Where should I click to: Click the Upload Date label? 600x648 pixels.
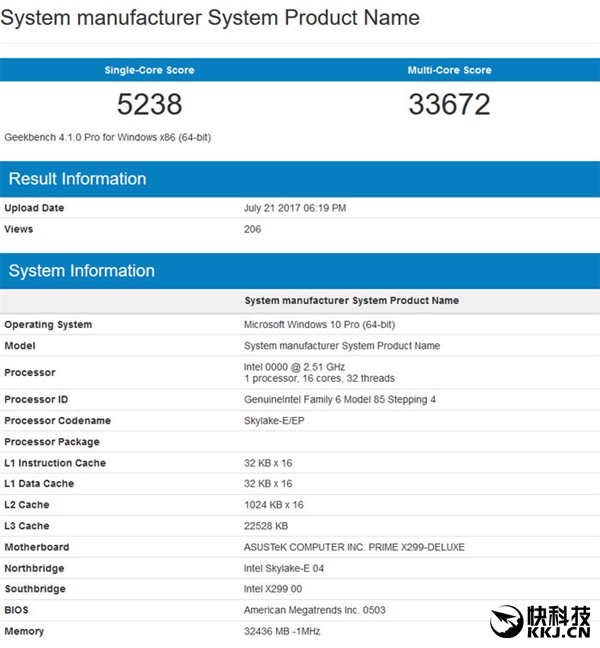tap(34, 208)
